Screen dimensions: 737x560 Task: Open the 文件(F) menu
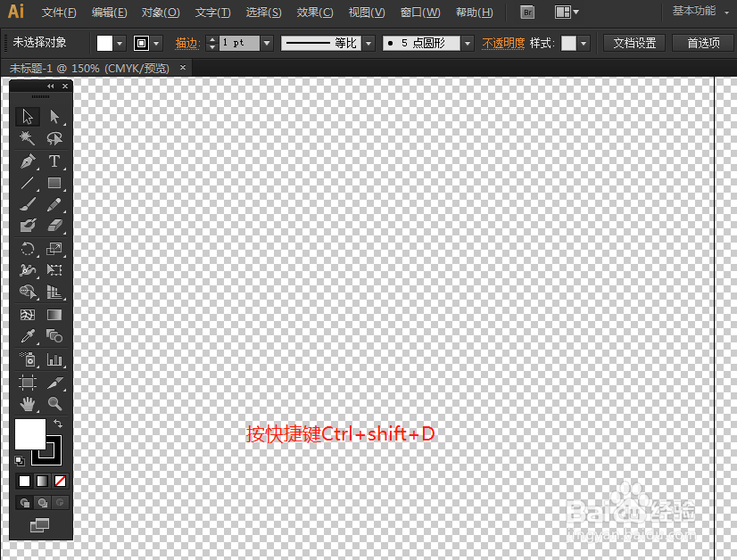point(59,12)
